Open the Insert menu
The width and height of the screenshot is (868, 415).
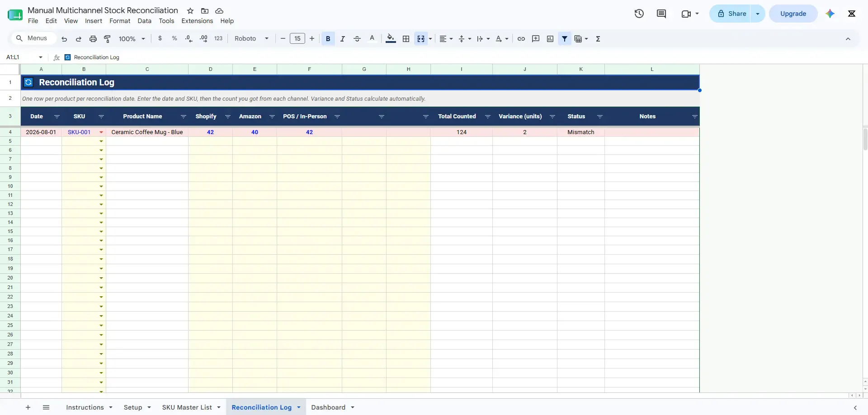point(94,21)
